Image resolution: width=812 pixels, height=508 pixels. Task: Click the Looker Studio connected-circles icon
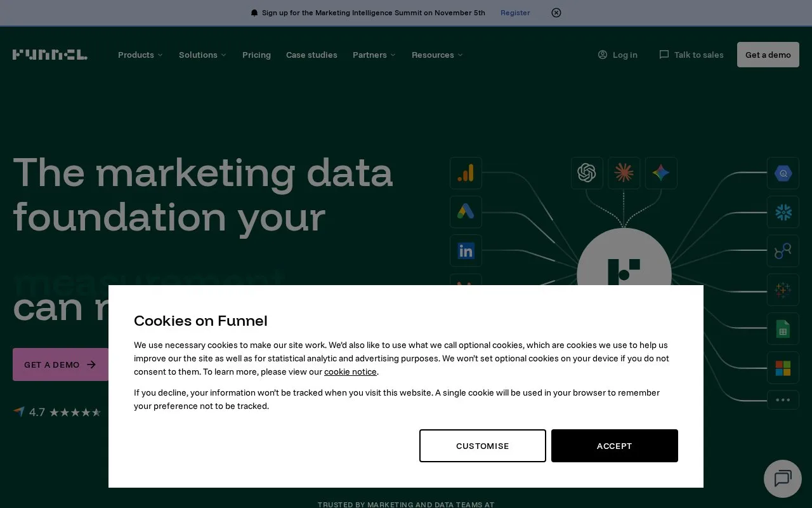coord(783,251)
